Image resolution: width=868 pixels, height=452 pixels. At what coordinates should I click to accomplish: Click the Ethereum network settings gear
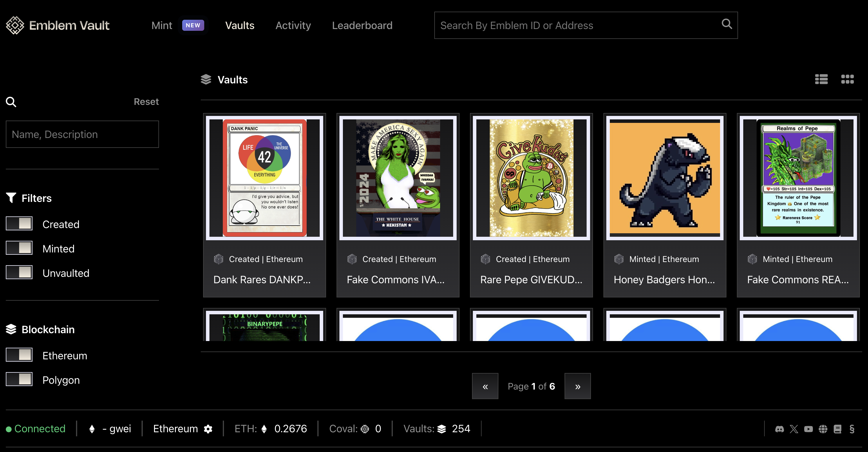[x=208, y=429]
